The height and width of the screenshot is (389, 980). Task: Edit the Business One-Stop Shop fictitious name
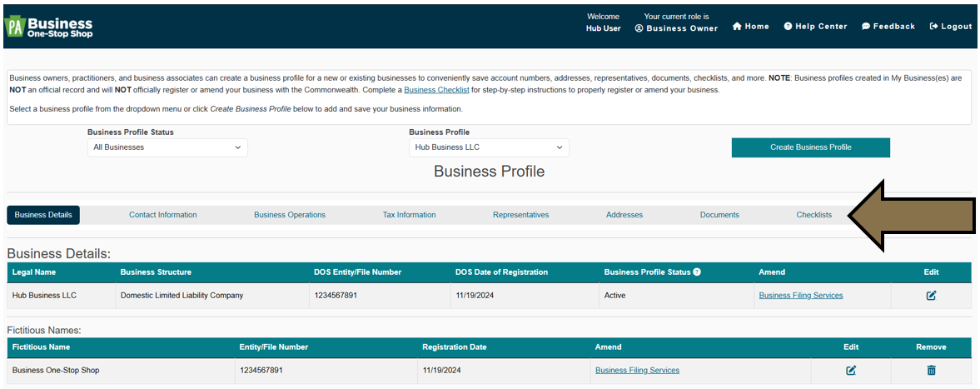(x=851, y=370)
